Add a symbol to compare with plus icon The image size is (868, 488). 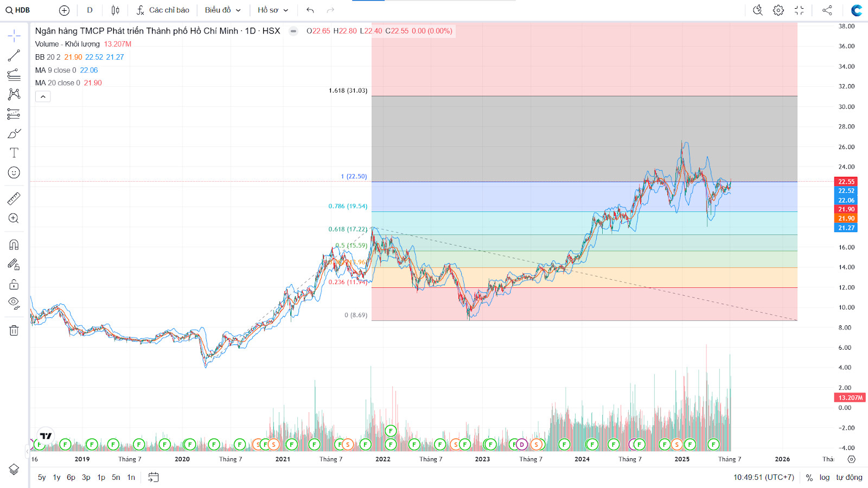[x=64, y=10]
